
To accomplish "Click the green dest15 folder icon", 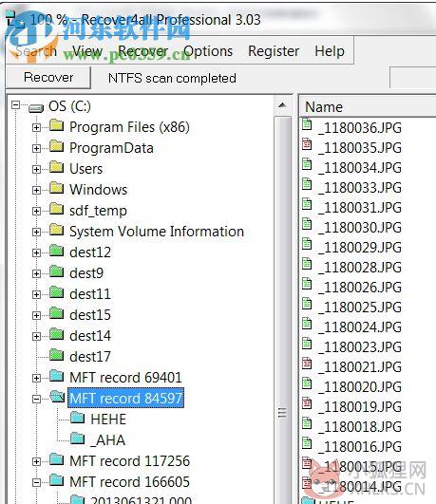I will tap(57, 313).
